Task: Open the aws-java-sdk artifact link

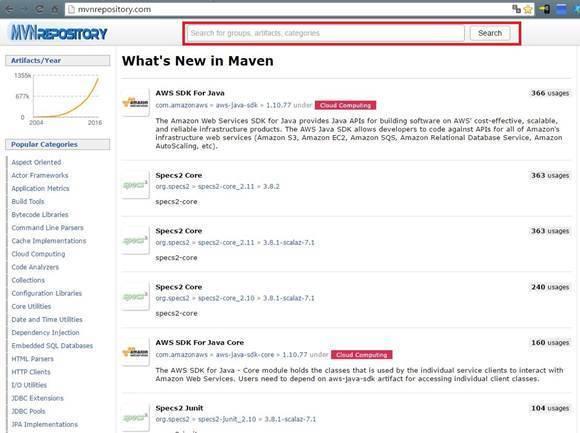Action: tap(236, 105)
